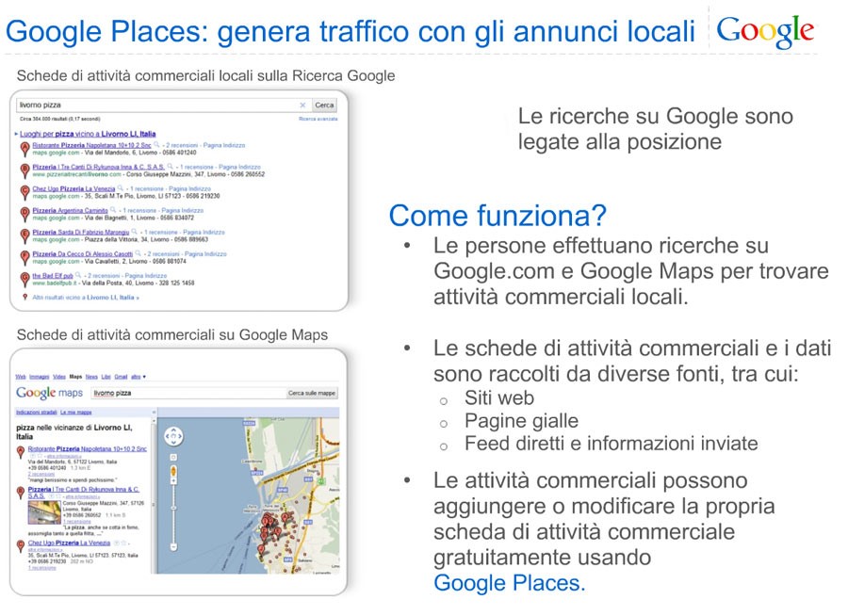Open '2 recensioni' link in Maps list

coord(41,474)
